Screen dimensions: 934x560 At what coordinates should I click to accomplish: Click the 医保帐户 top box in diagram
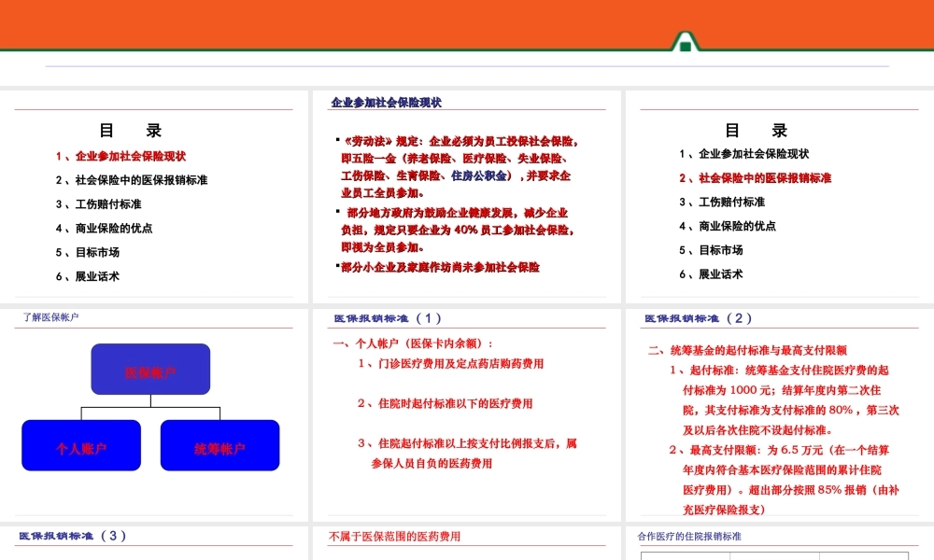[150, 369]
